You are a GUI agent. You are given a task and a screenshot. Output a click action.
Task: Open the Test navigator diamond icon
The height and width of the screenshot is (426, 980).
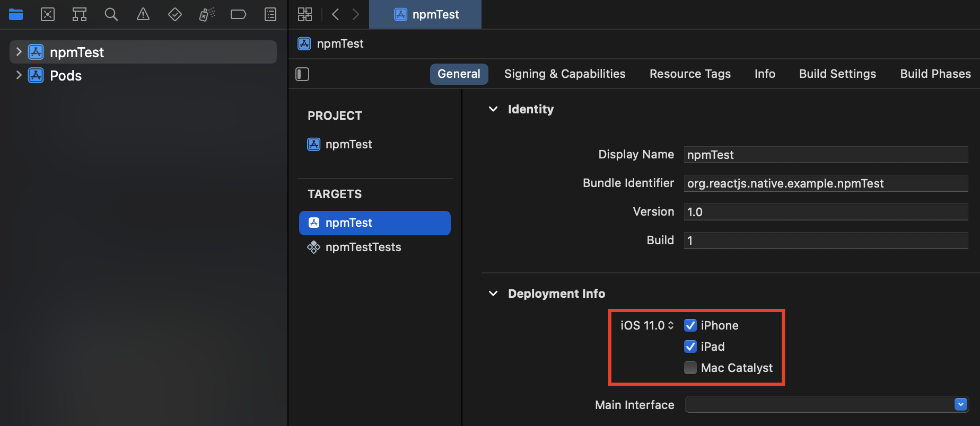pyautogui.click(x=175, y=14)
